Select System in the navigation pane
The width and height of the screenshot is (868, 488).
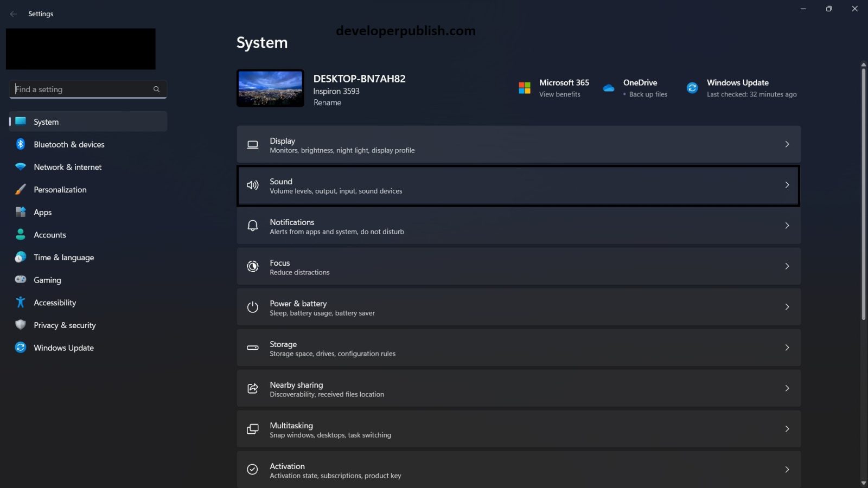point(46,121)
